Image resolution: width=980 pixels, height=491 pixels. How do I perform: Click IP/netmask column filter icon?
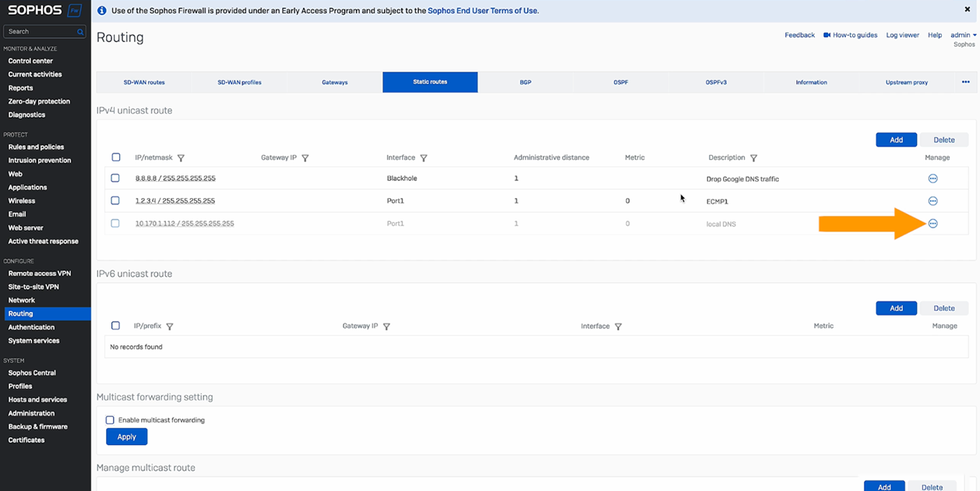click(x=181, y=158)
